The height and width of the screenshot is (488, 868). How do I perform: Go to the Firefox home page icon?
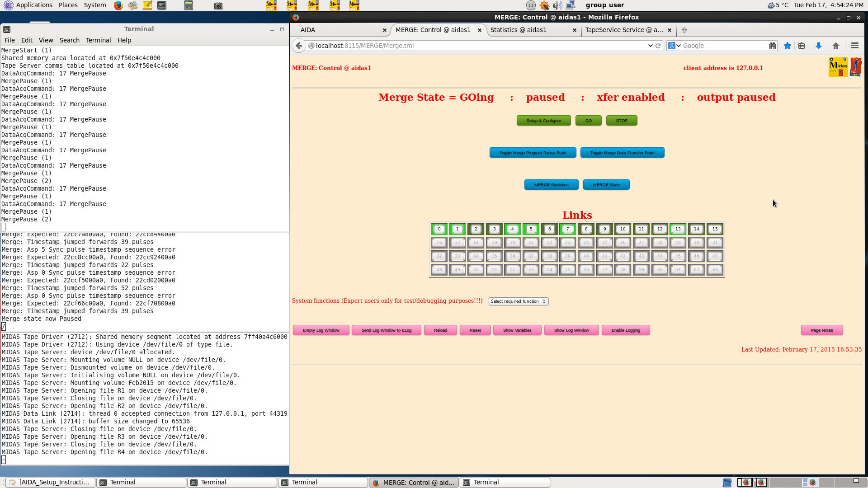coord(836,46)
